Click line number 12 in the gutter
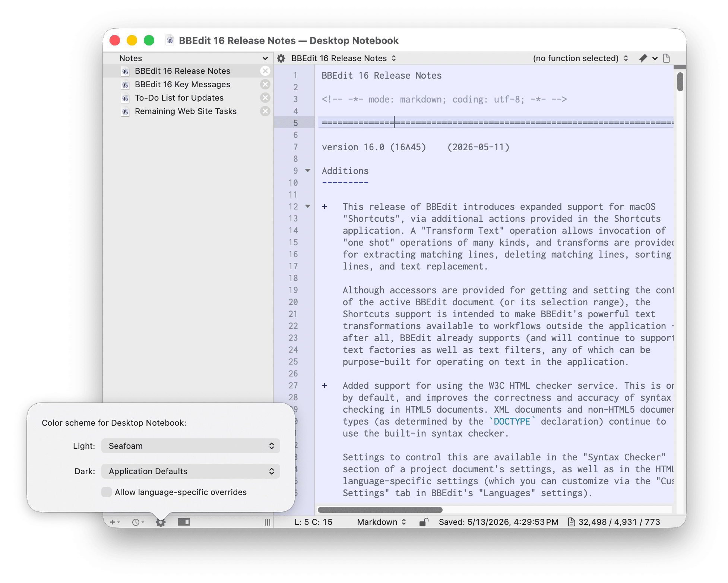 (293, 207)
